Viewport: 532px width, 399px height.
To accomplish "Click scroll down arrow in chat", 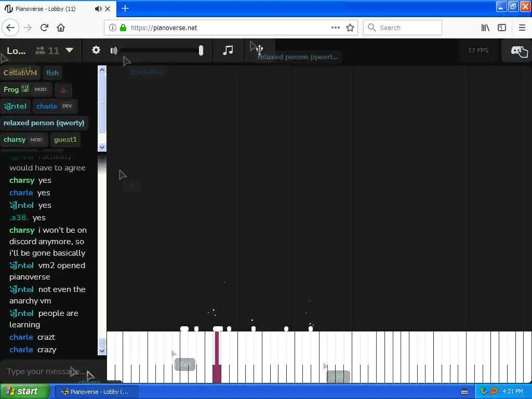I will (102, 351).
